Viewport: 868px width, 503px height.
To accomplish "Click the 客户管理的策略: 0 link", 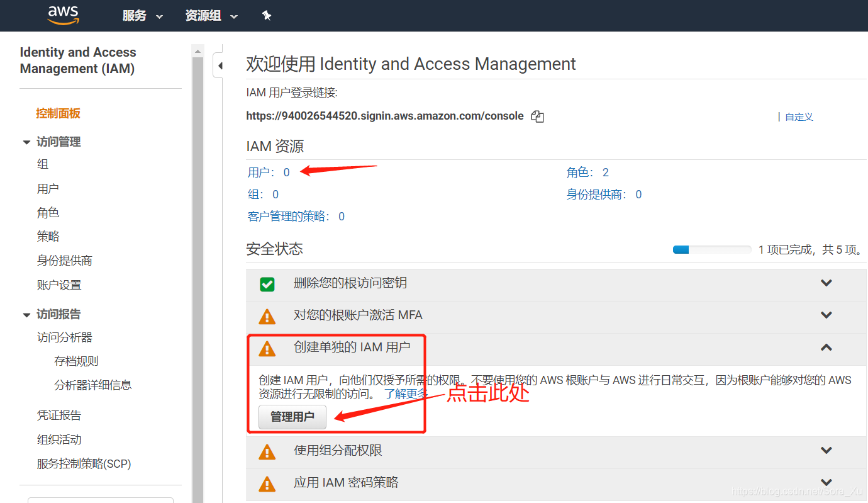I will (296, 216).
